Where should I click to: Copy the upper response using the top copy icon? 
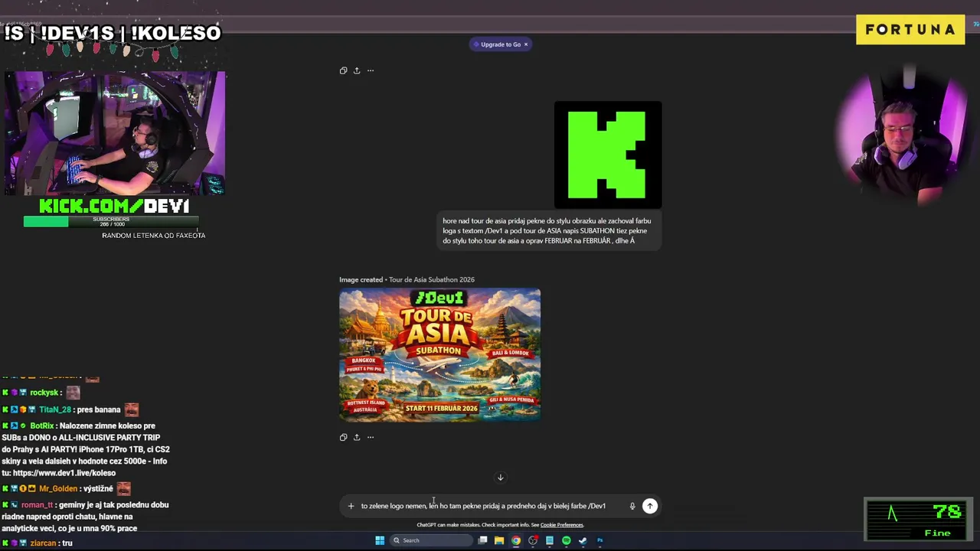[343, 70]
